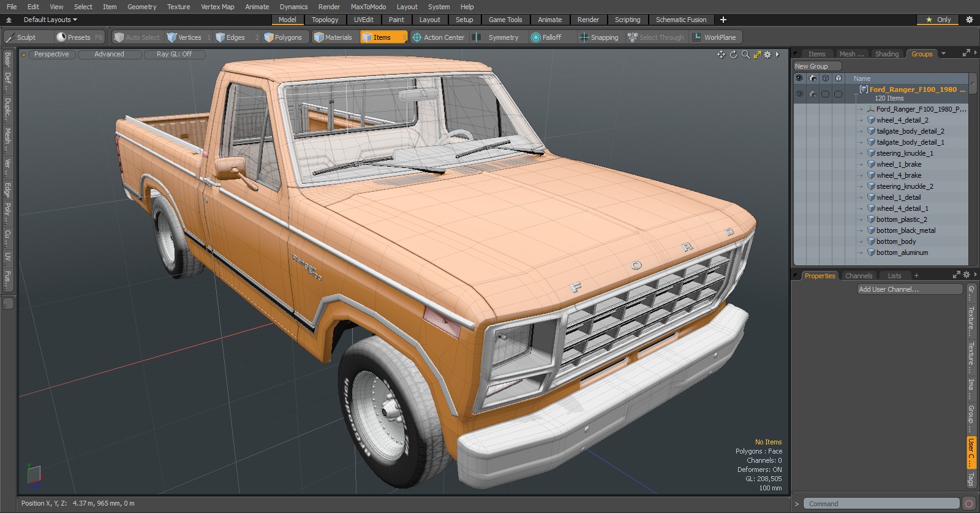980x513 pixels.
Task: Toggle the star Only filter
Action: point(938,20)
